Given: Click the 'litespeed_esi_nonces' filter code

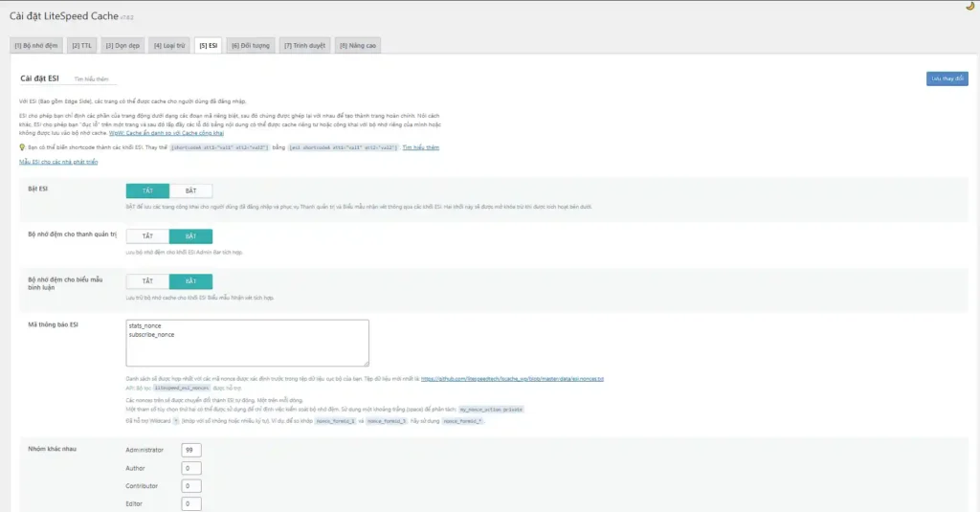Looking at the screenshot, I should tap(182, 389).
